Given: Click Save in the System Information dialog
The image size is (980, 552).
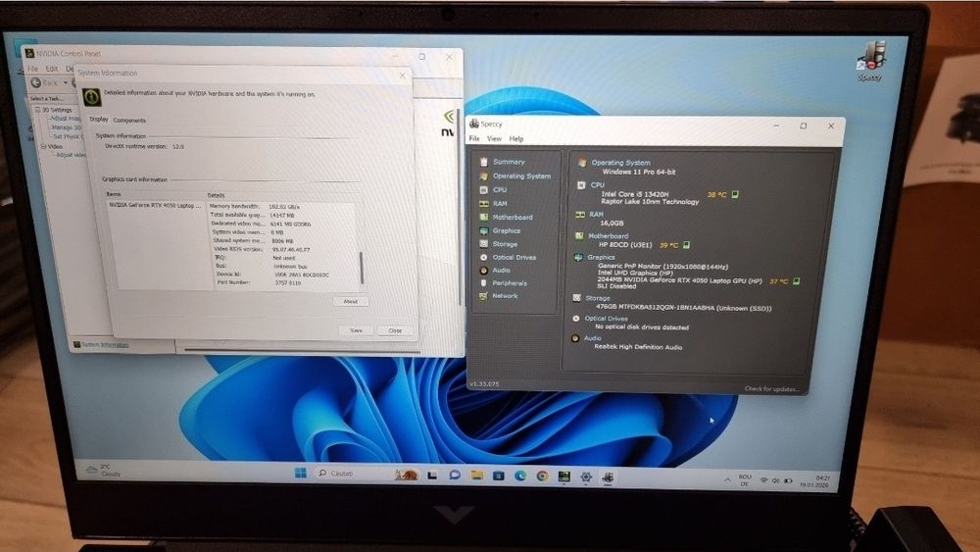Looking at the screenshot, I should pyautogui.click(x=356, y=330).
